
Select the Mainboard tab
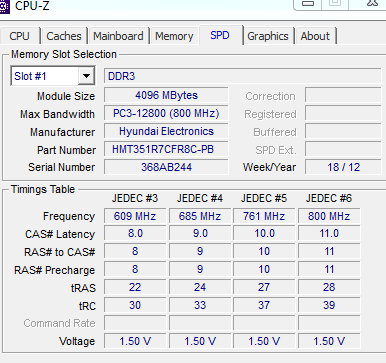point(118,36)
